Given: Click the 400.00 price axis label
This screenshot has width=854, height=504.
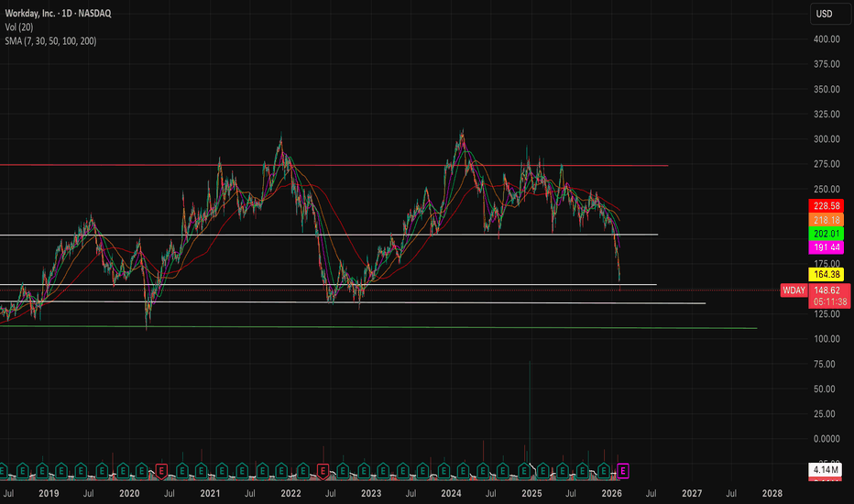Looking at the screenshot, I should (x=827, y=38).
